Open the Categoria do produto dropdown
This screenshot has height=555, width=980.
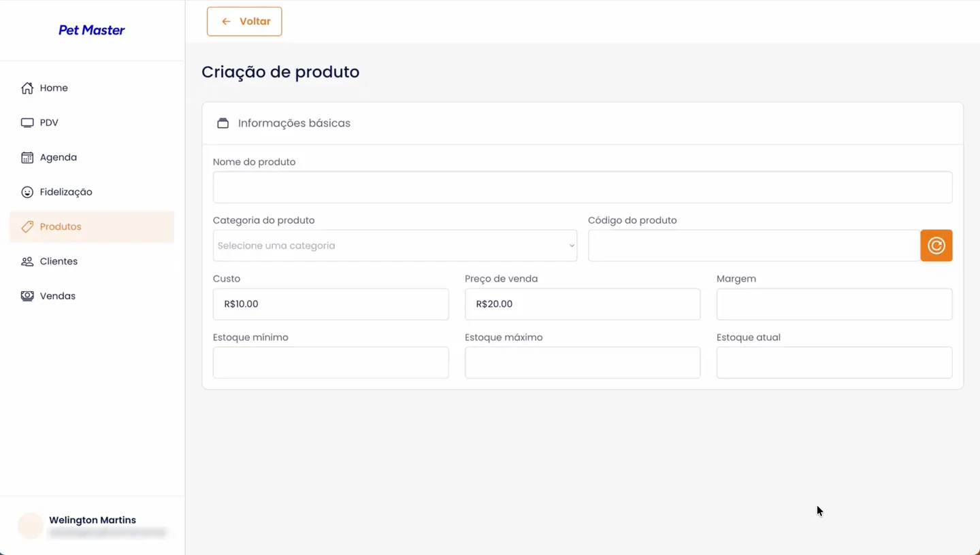[x=395, y=246]
